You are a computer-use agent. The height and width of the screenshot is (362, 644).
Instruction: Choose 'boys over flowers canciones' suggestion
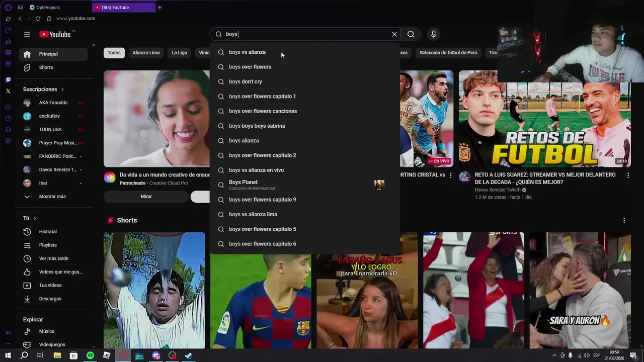click(x=305, y=111)
